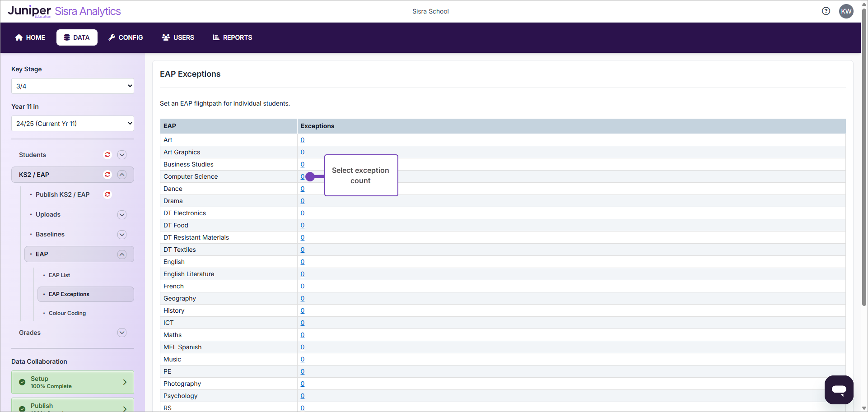Click the refresh icon beside KS2 / EAP

point(107,175)
